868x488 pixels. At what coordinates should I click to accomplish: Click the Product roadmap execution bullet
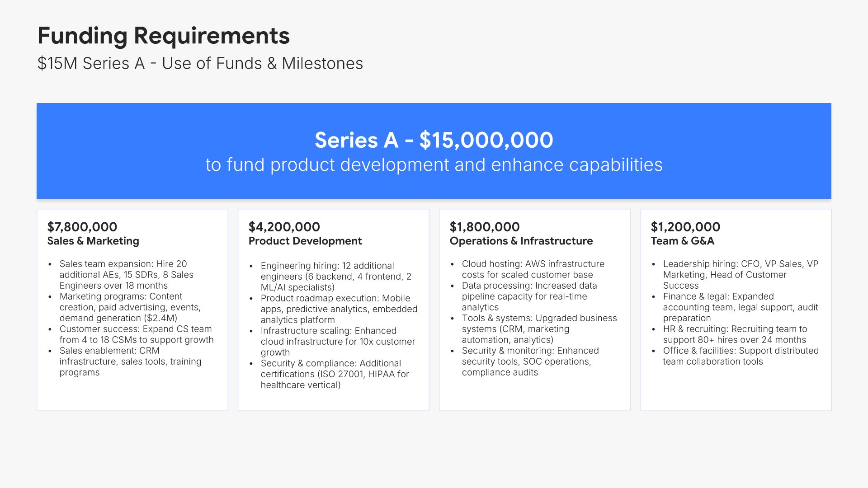338,309
